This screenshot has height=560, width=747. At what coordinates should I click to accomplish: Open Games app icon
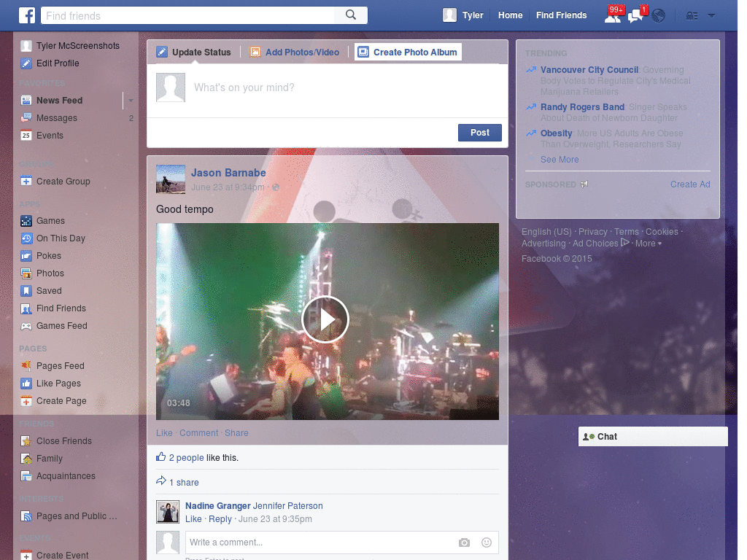pyautogui.click(x=26, y=221)
